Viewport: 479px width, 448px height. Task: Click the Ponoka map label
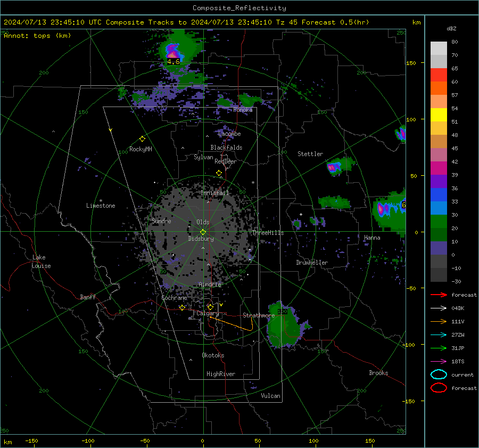coord(243,110)
